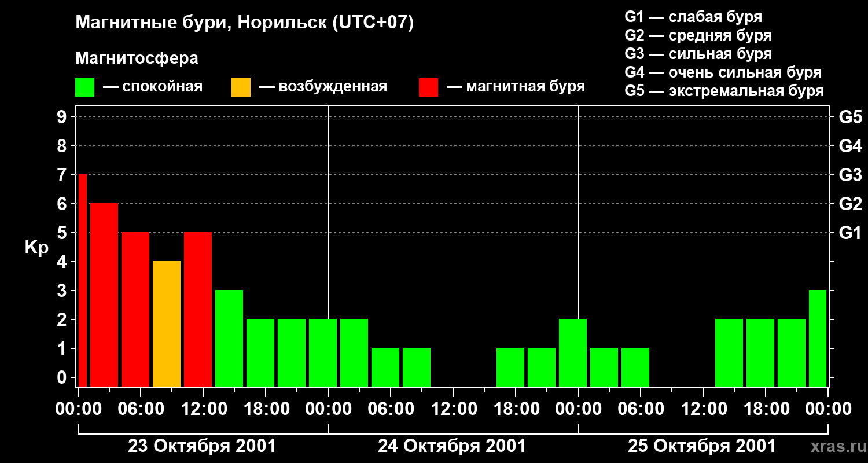Image resolution: width=868 pixels, height=463 pixels.
Task: Click the '24 Октября 2001' date label
Action: [x=452, y=446]
